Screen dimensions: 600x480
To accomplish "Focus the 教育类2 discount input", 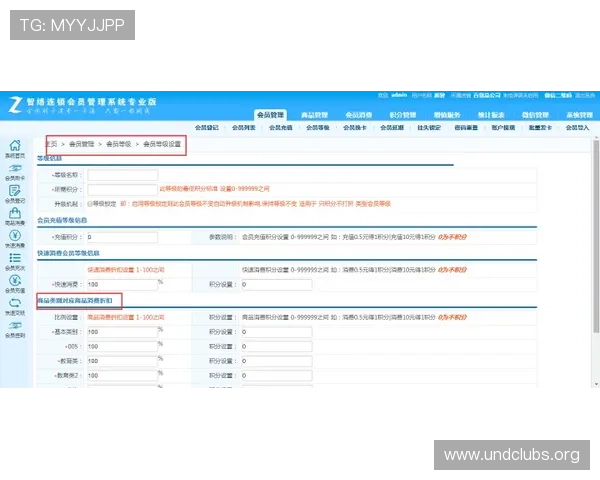I will 122,376.
